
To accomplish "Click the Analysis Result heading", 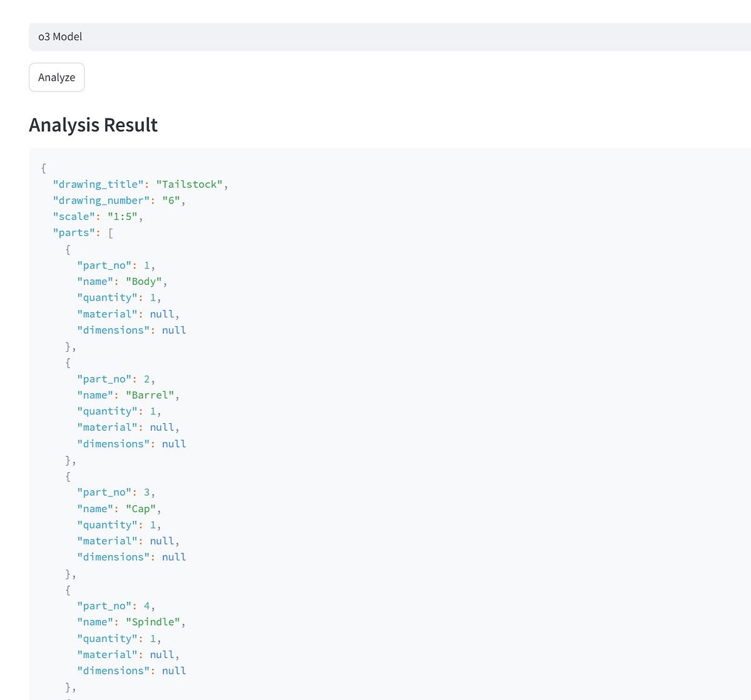I will tap(93, 125).
